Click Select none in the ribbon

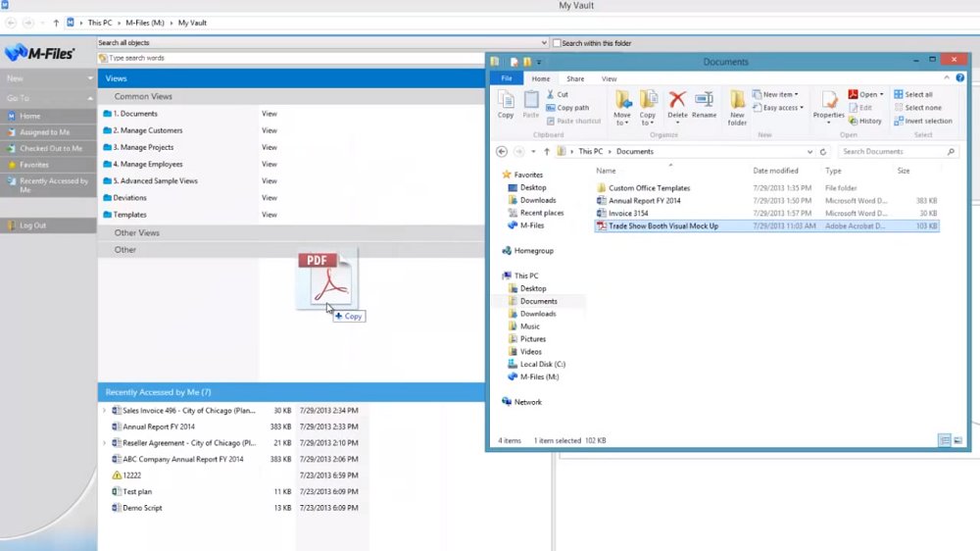click(917, 108)
